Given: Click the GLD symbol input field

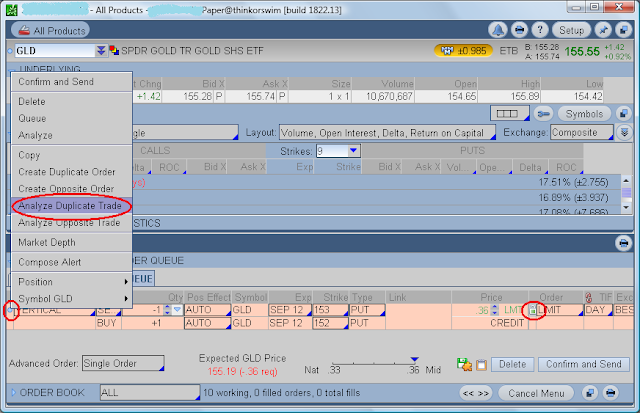Looking at the screenshot, I should (x=55, y=51).
